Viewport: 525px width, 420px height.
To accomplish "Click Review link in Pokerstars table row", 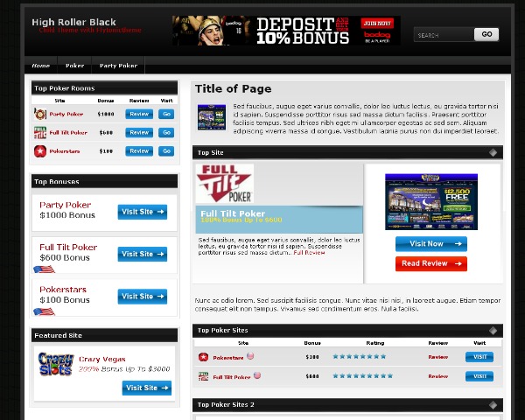I will (438, 357).
